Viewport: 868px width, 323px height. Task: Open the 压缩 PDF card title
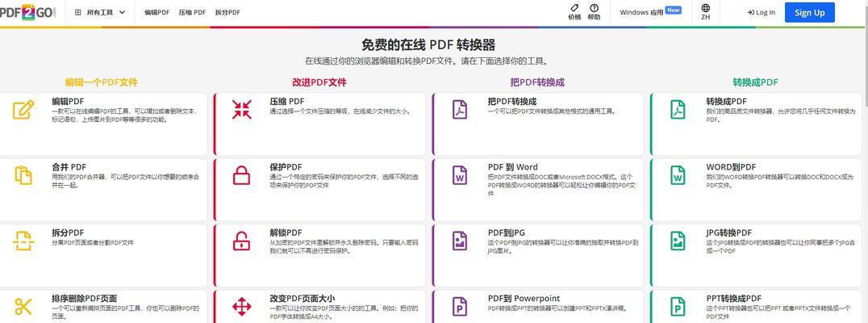tap(287, 102)
